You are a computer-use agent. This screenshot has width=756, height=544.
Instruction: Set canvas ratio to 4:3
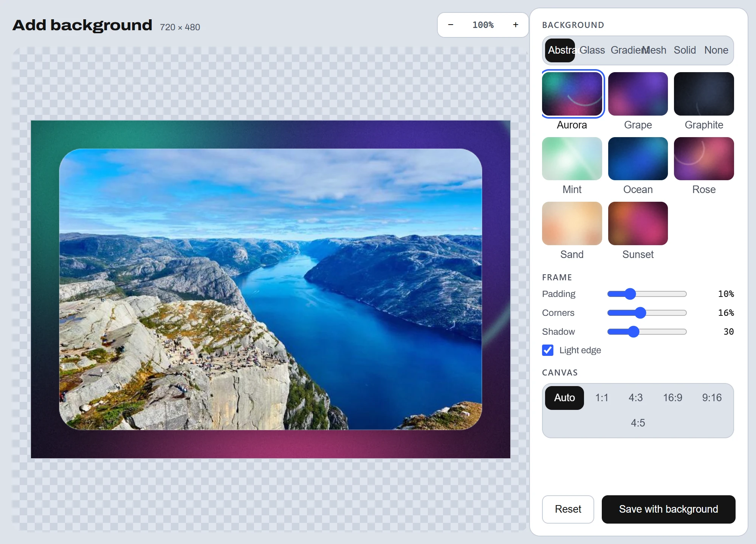point(636,398)
